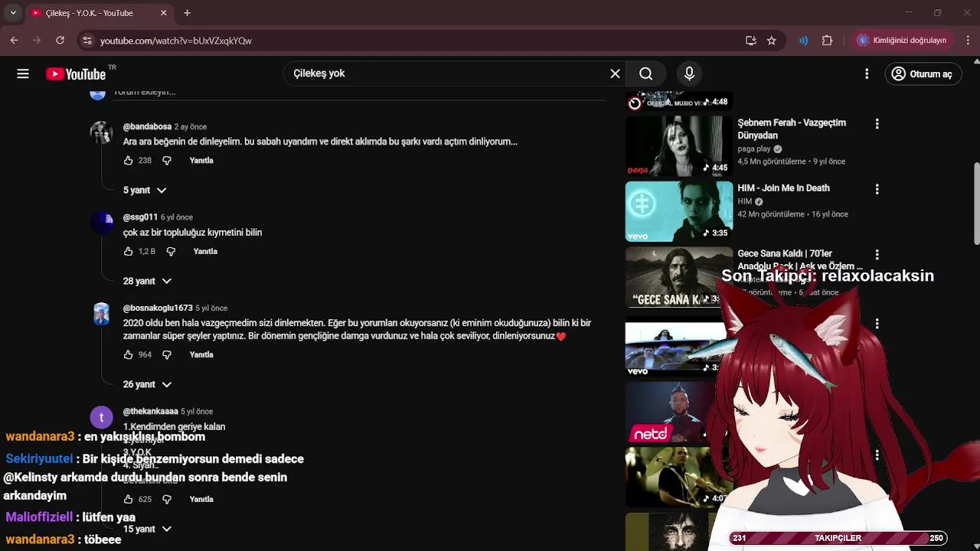Viewport: 980px width, 551px height.
Task: Like the @ssg011 comment
Action: tap(129, 251)
